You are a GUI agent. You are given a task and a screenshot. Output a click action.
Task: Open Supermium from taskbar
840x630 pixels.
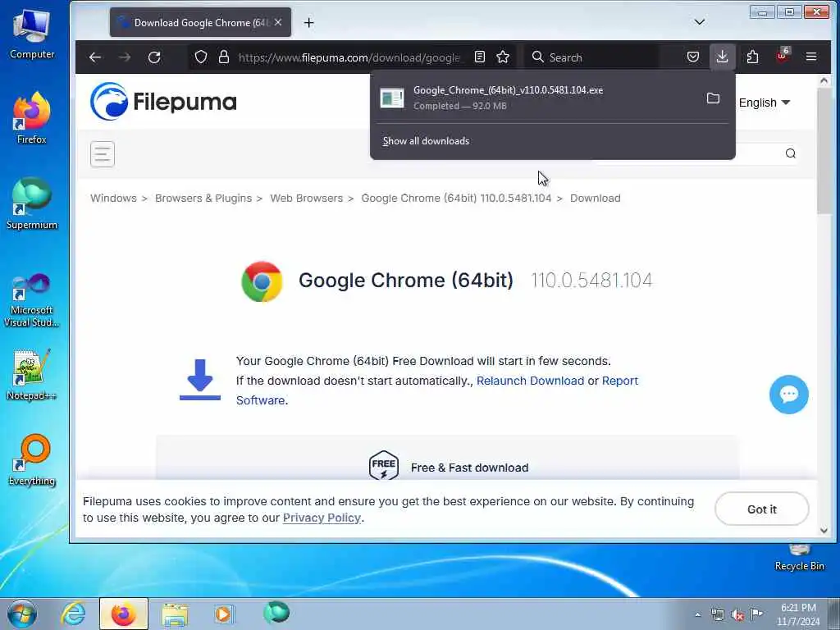click(276, 613)
